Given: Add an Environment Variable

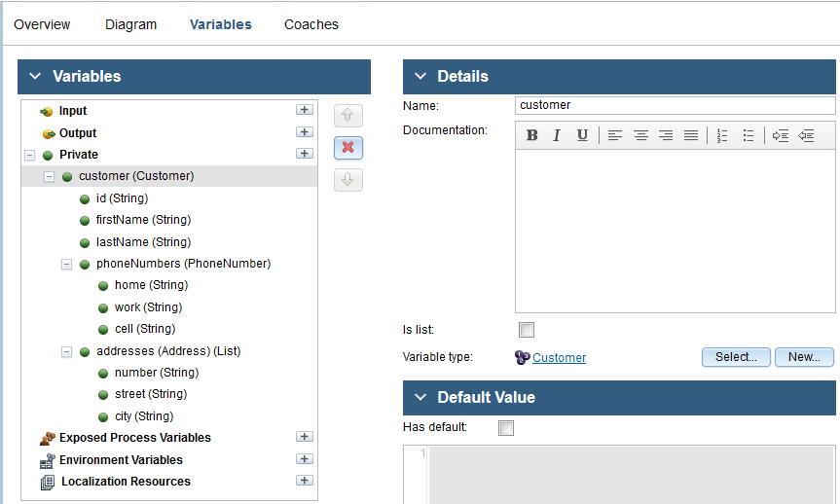Looking at the screenshot, I should pos(305,459).
